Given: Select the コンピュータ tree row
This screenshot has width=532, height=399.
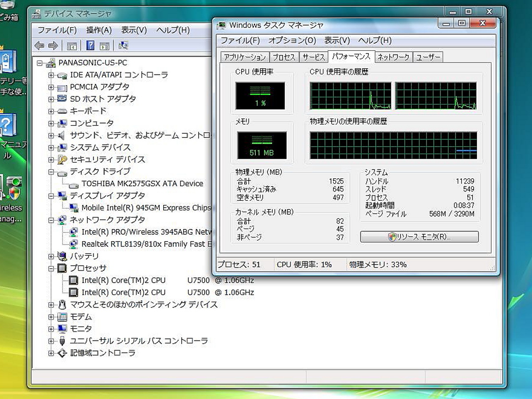Looking at the screenshot, I should tap(92, 123).
